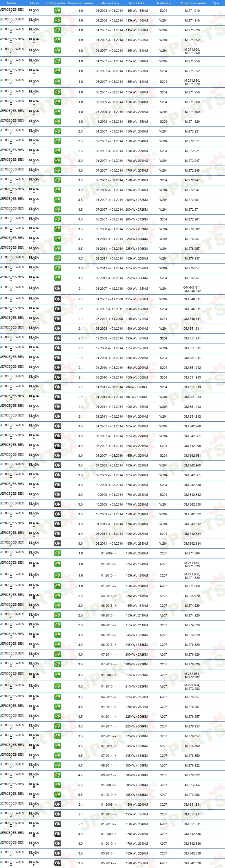This screenshot has width=225, height=868.
Task: Click 300kW / 408KM in the C207 row
Action: 137,775
